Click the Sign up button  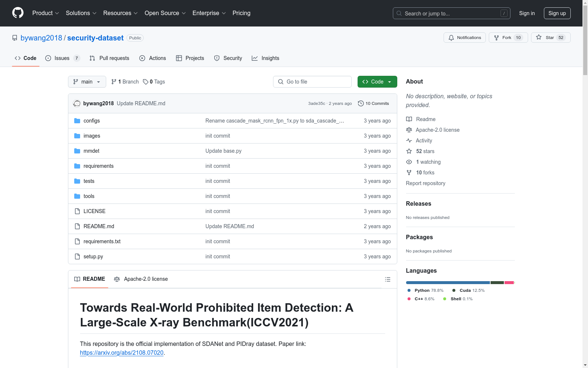click(557, 13)
